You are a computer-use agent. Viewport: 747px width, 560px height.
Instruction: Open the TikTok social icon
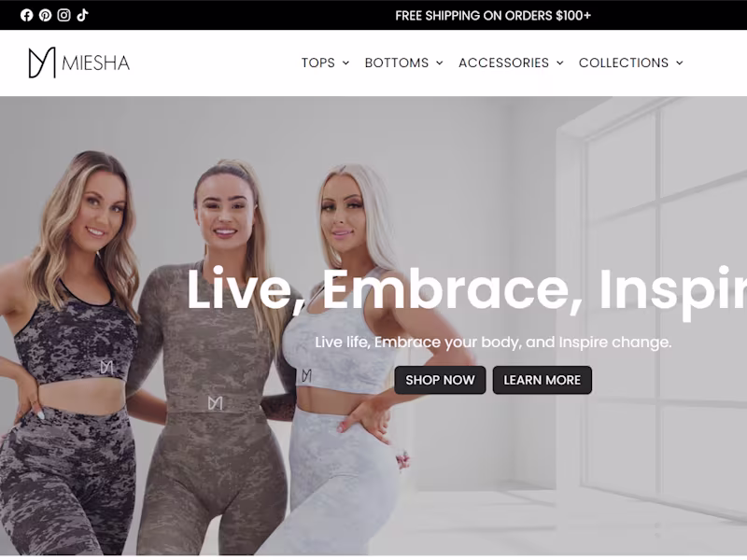[x=82, y=15]
